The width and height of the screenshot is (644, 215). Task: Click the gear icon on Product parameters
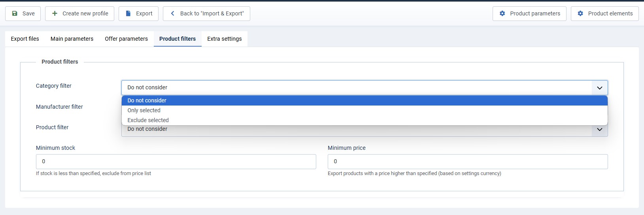point(502,13)
